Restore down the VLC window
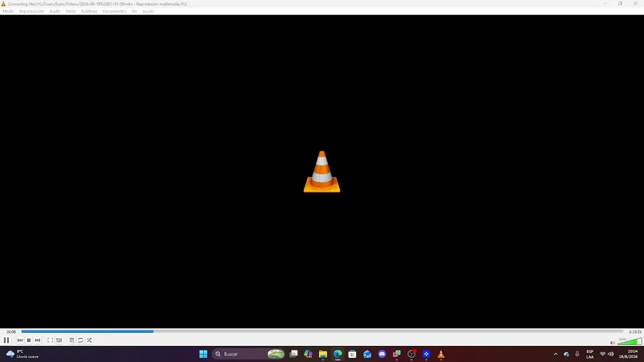The image size is (644, 362). pos(620,4)
